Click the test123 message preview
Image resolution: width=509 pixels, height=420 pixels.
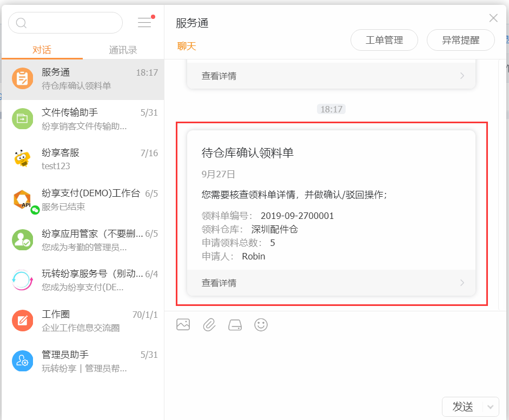point(56,166)
